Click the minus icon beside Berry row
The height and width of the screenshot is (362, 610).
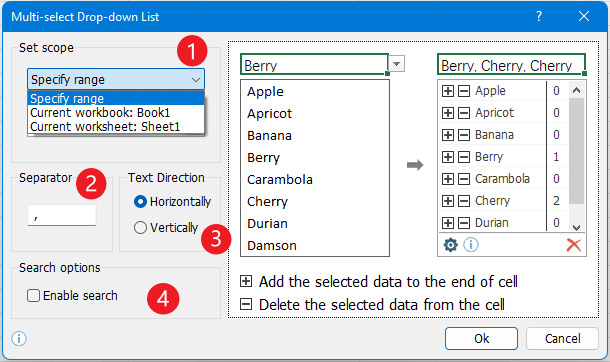click(x=463, y=157)
